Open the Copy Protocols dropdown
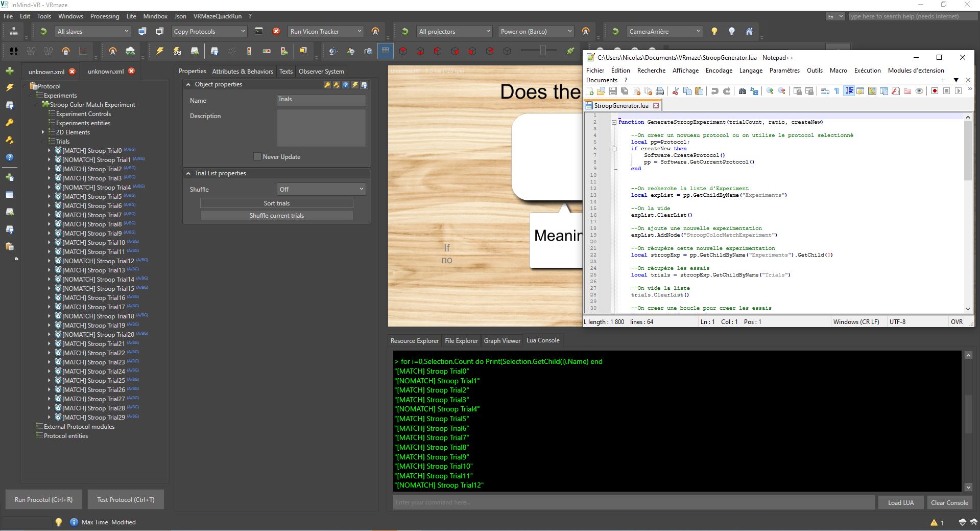980x531 pixels. coord(209,31)
